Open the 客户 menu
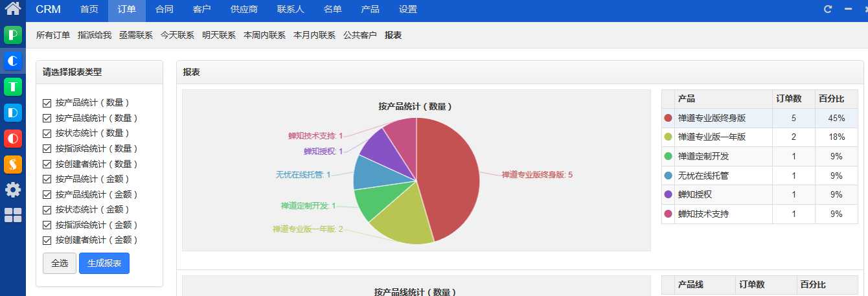 point(202,10)
